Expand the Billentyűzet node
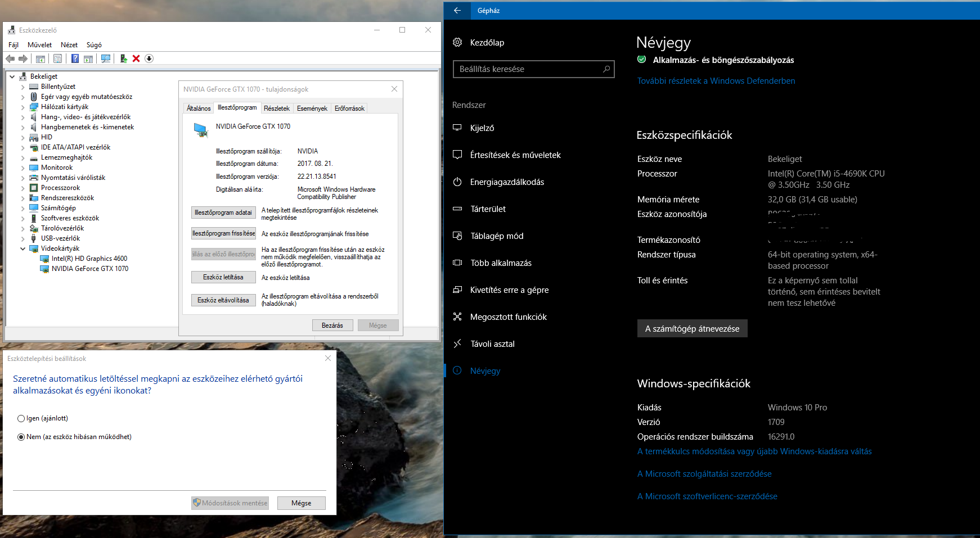Image resolution: width=980 pixels, height=538 pixels. click(23, 87)
